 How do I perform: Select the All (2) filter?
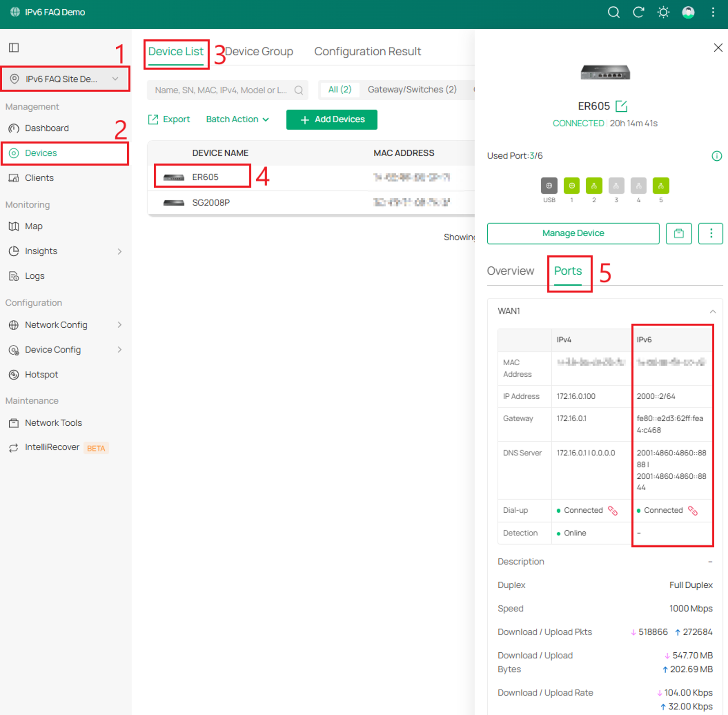click(x=340, y=90)
